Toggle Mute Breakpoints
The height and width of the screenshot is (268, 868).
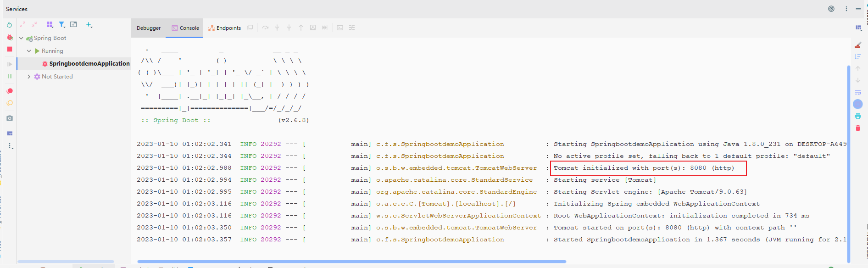(9, 103)
